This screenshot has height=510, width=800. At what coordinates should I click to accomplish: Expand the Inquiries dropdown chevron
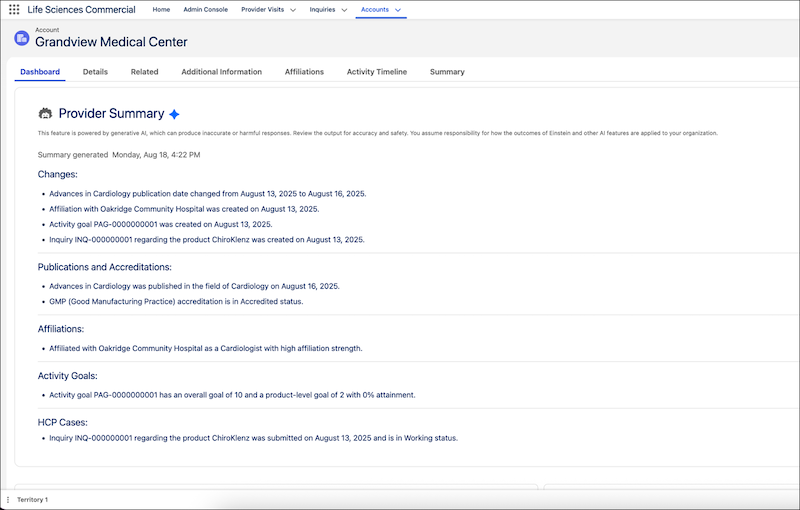344,10
